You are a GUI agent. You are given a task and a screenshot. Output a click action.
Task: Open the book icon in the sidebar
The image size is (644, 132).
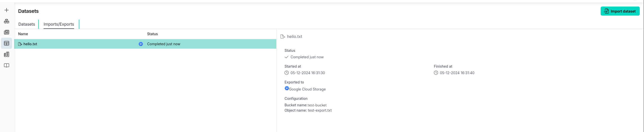(7, 65)
